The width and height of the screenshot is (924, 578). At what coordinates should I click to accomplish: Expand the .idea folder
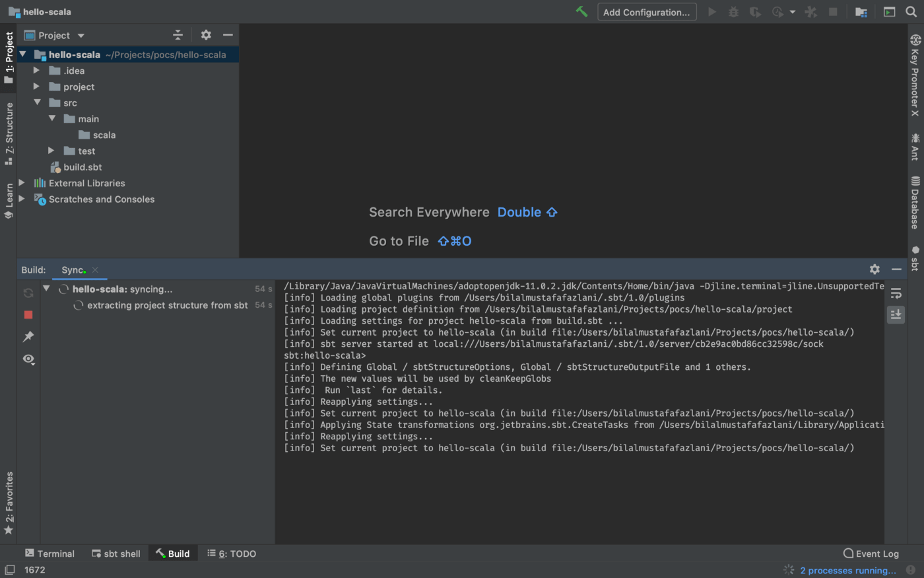pyautogui.click(x=37, y=71)
